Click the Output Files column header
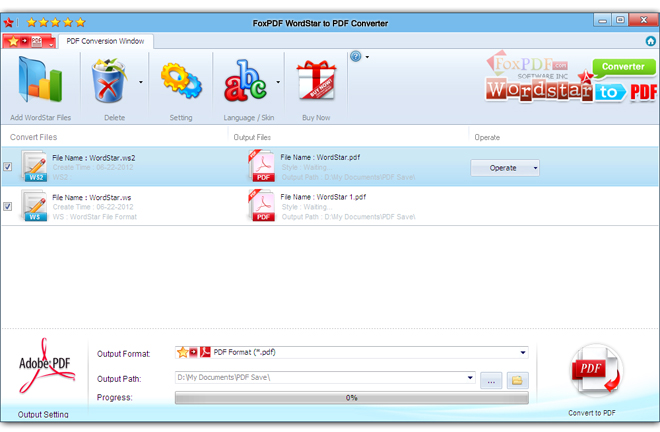Viewport: 660px width, 432px height. coord(252,137)
